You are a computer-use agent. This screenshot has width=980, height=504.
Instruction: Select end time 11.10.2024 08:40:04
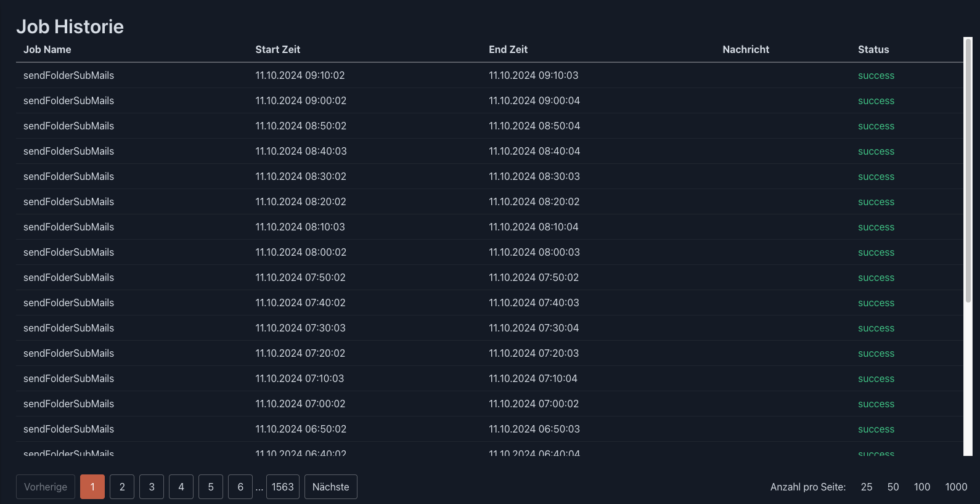click(534, 151)
